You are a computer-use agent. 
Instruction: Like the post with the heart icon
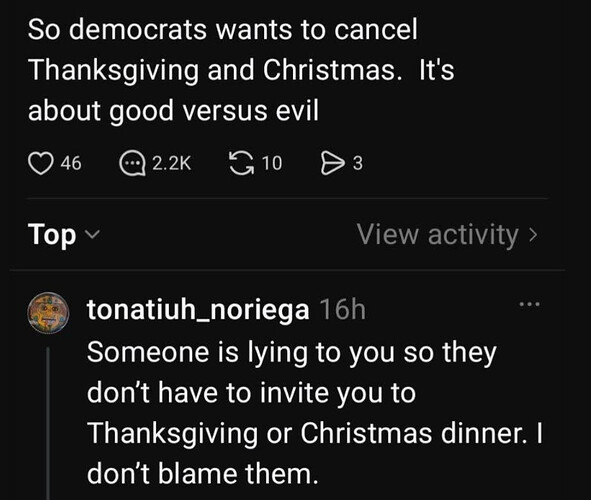coord(40,164)
